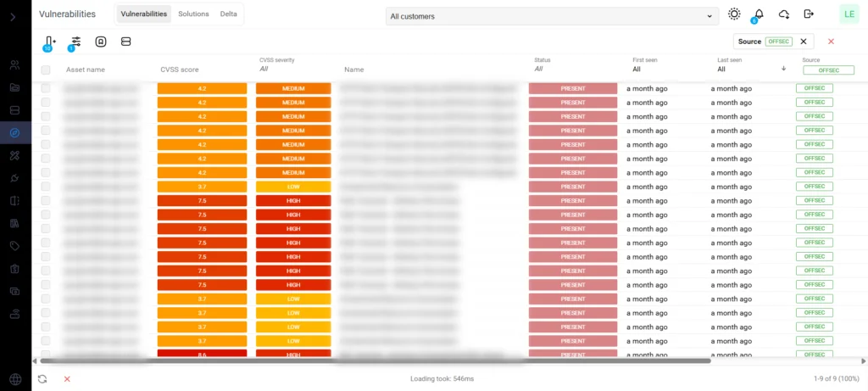
Task: Open the column selector icon with badge 10
Action: point(49,42)
